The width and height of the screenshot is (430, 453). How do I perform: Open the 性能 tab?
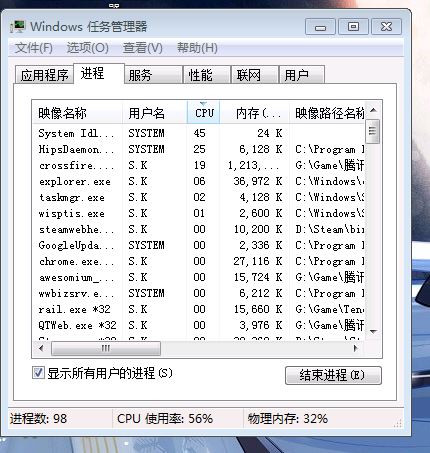tap(207, 75)
